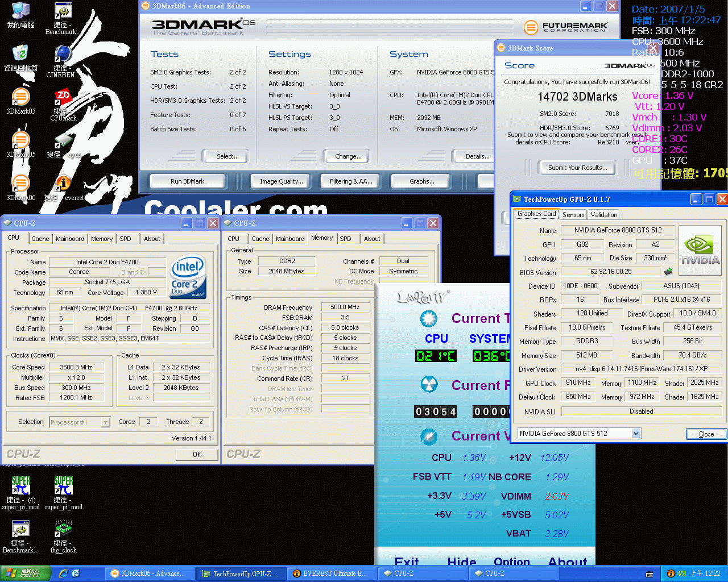
Task: Click Submit Your Results button
Action: point(577,168)
